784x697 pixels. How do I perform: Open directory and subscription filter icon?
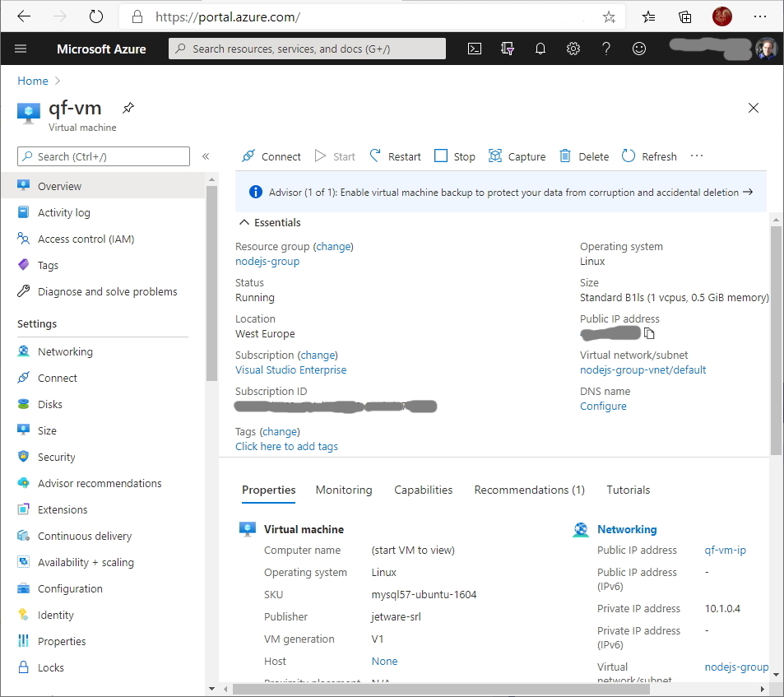click(508, 49)
